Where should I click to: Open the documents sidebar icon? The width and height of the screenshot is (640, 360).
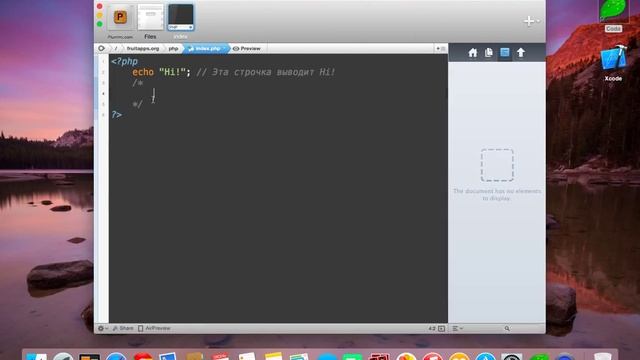(x=489, y=53)
